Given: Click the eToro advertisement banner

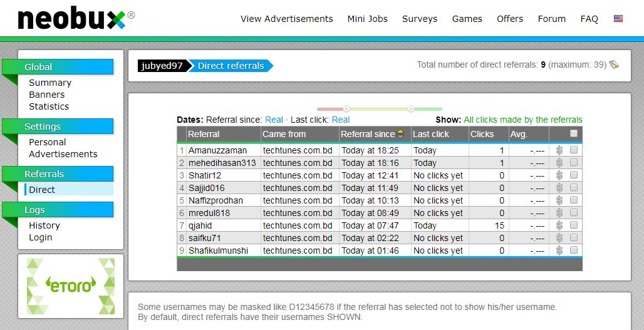Looking at the screenshot, I should click(71, 286).
